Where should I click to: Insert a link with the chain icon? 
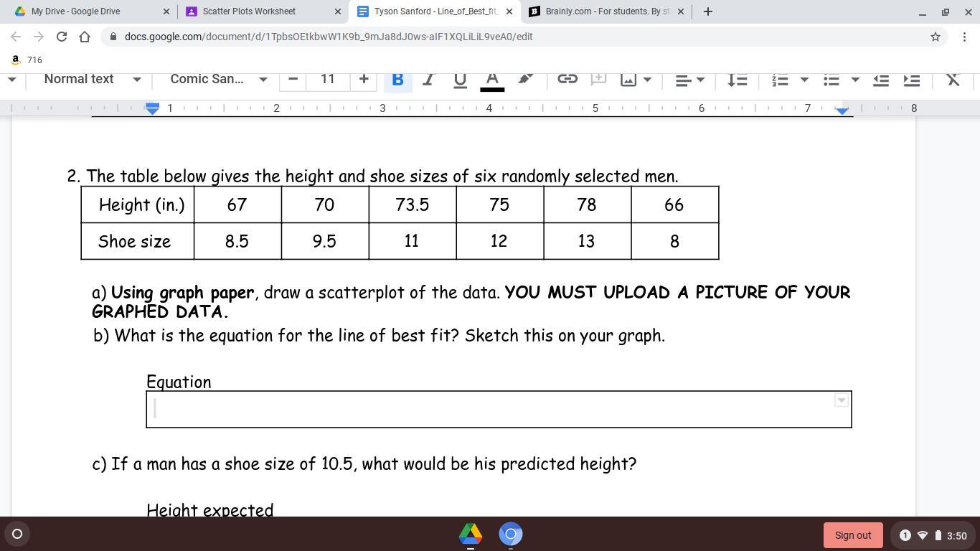coord(567,79)
